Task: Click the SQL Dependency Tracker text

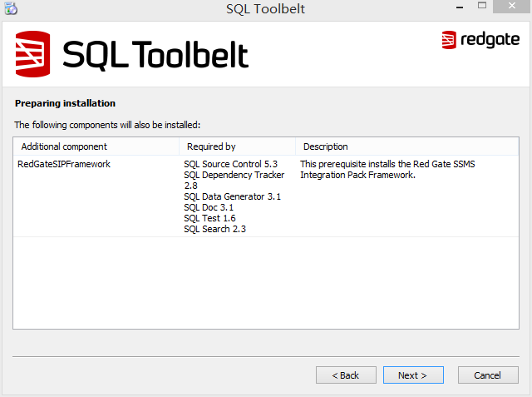Action: (234, 175)
